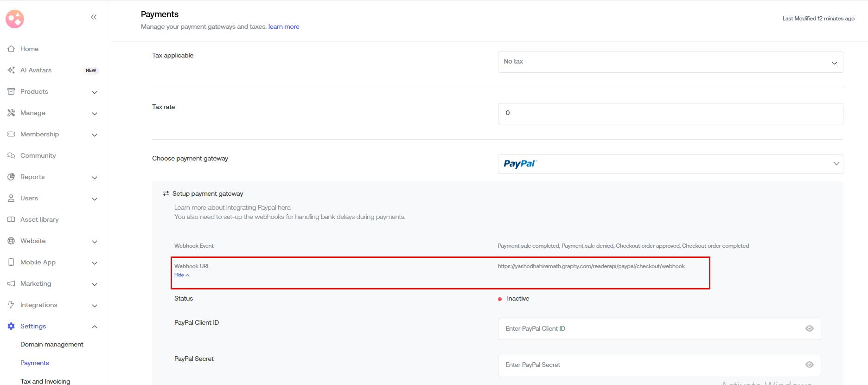
Task: Click the Enter PayPal Client ID field
Action: [x=649, y=329]
